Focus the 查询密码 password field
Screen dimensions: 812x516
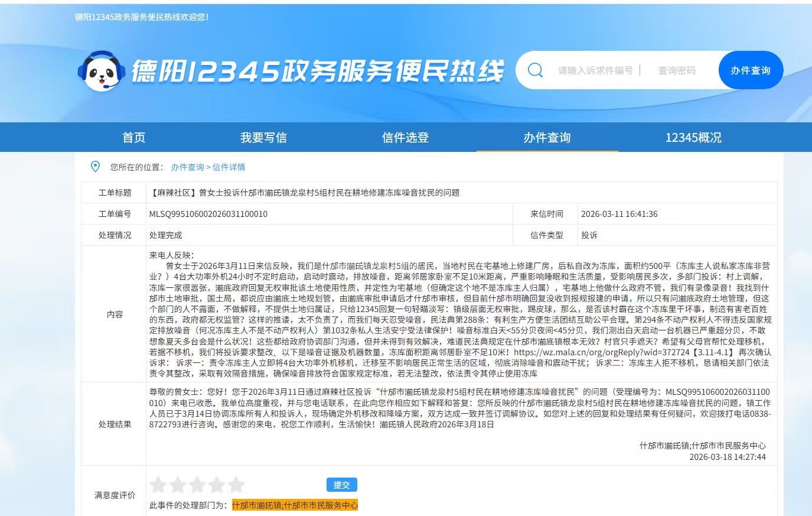(677, 70)
